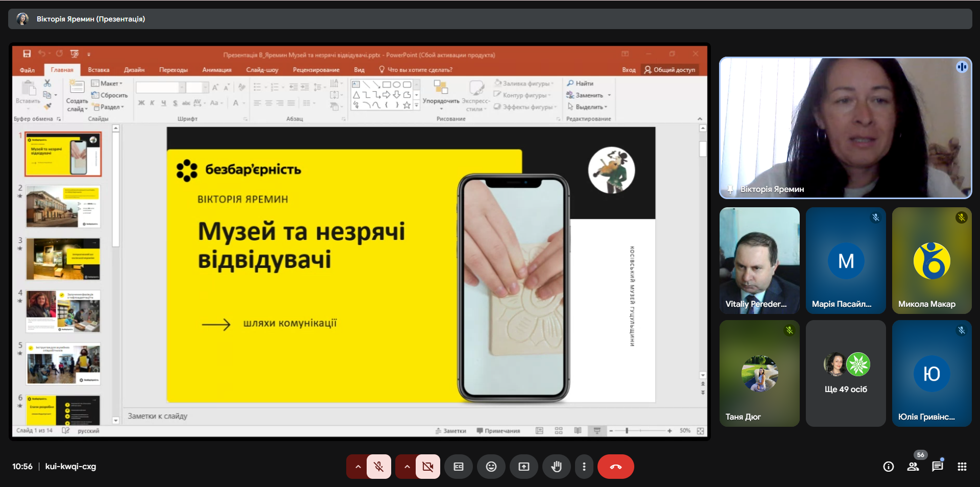Toggle closed captions on
The image size is (980, 487).
[x=458, y=467]
